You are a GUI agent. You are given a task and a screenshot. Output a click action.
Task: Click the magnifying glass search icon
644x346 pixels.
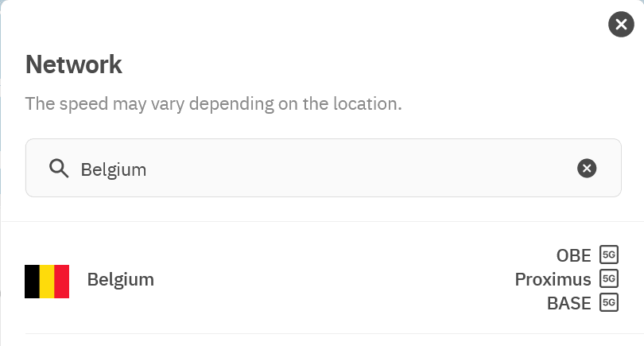click(59, 168)
